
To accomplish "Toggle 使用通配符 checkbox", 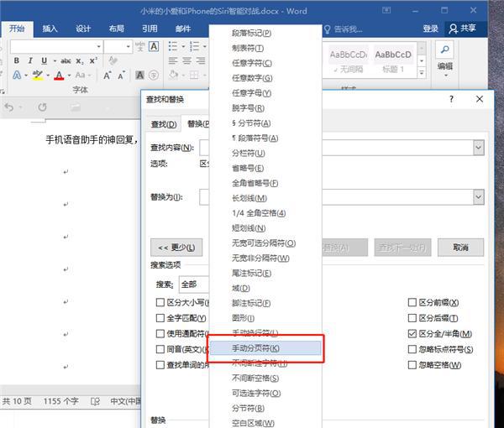I will coord(160,334).
